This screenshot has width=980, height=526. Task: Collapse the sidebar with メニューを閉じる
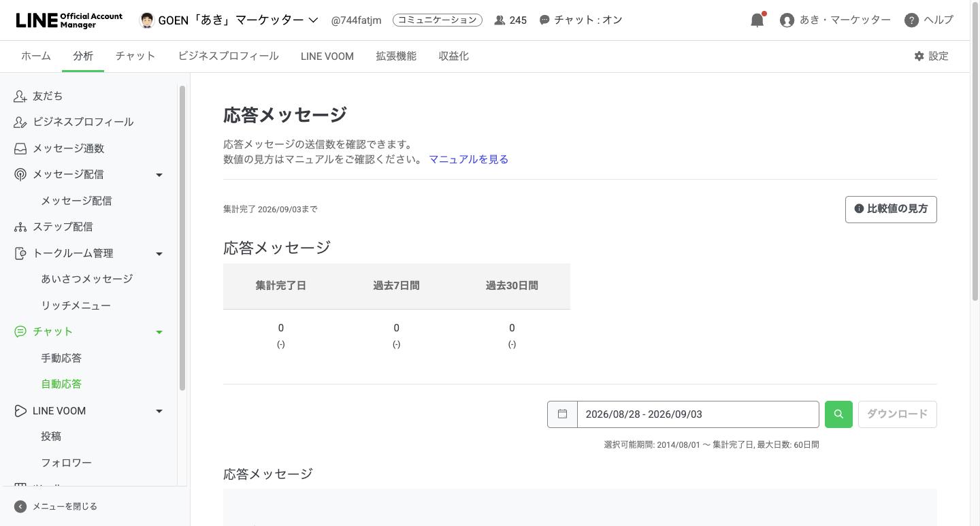point(56,506)
